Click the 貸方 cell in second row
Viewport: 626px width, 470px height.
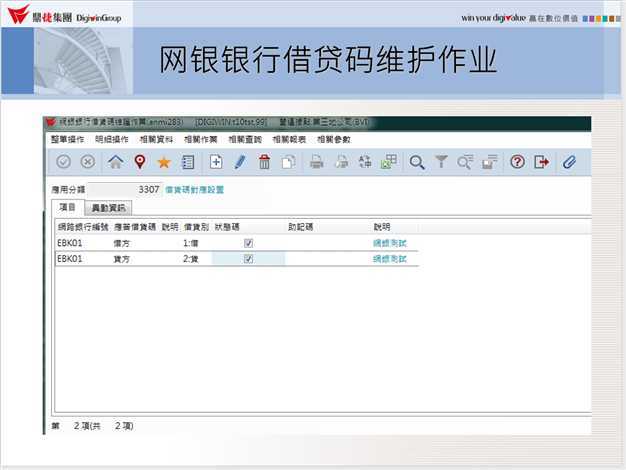point(121,259)
